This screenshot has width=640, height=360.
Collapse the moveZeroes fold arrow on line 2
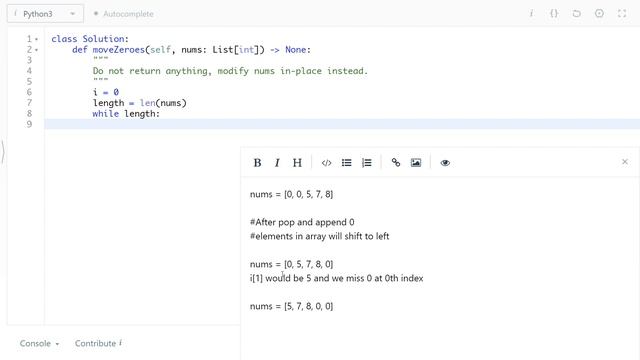coord(36,50)
